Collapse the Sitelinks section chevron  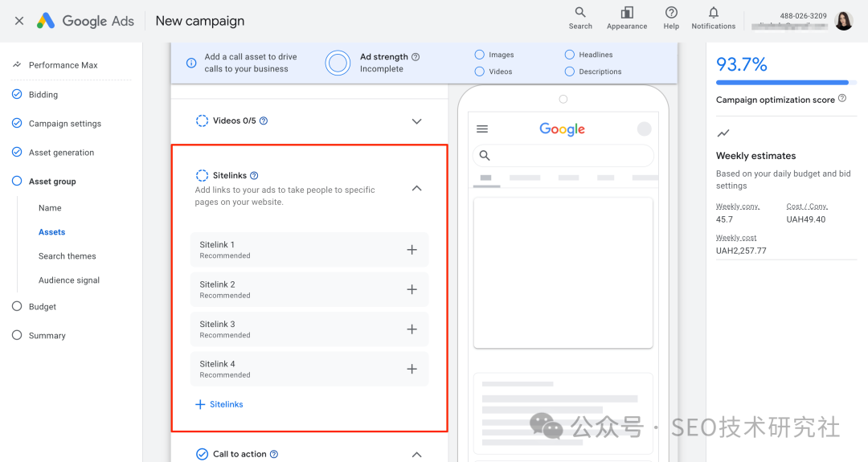coord(416,188)
